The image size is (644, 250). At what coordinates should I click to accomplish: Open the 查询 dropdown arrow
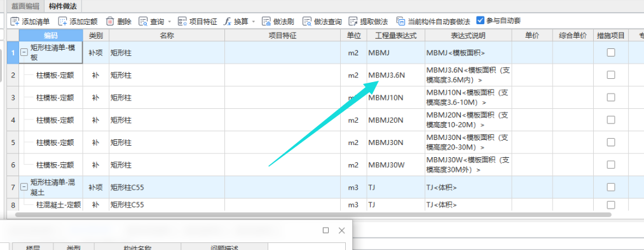[169, 22]
